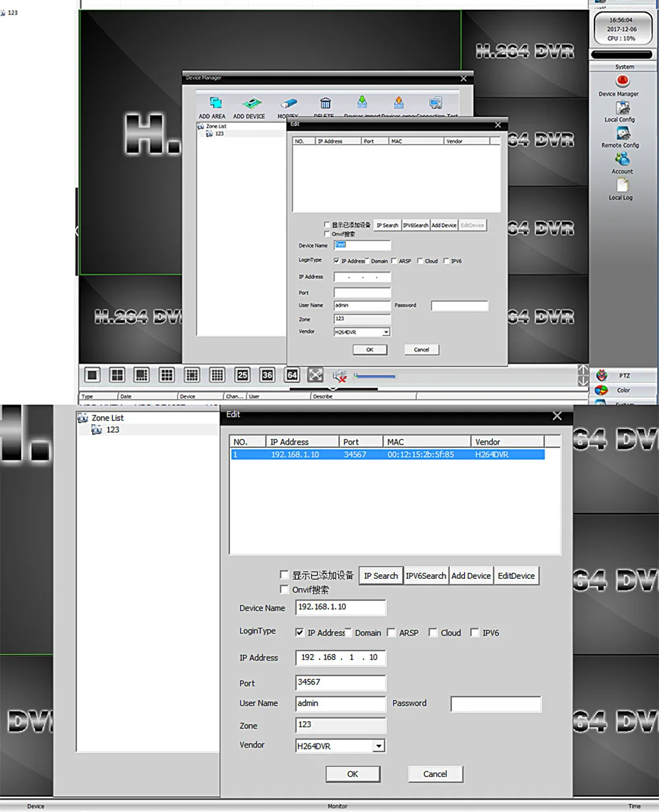The width and height of the screenshot is (659, 812).
Task: Click the Devices import icon in Device Manager toolbar
Action: 362,103
